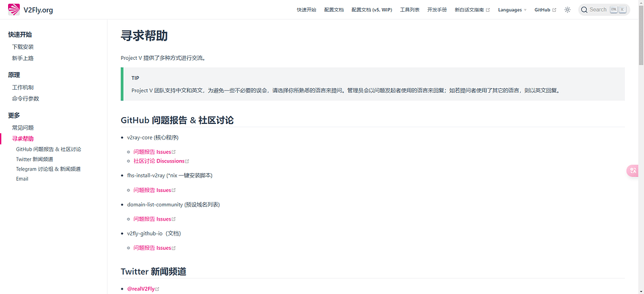Click the search magnifier icon
644x294 pixels.
[584, 10]
